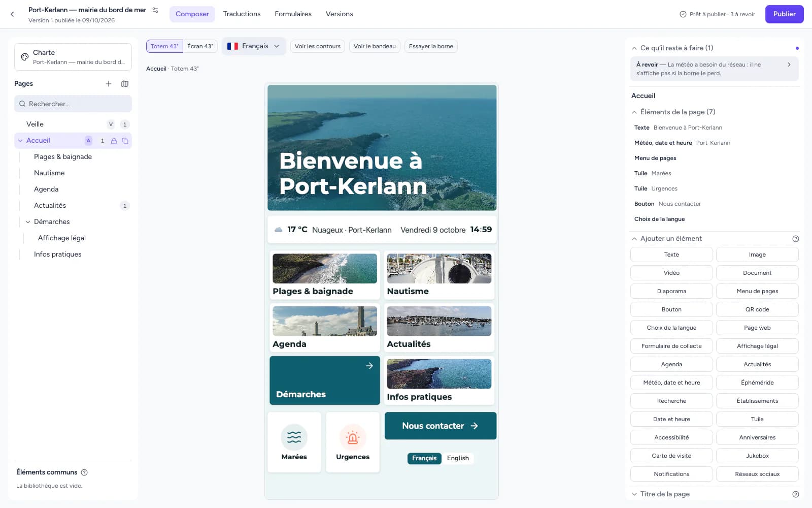Viewport: 812px width, 508px height.
Task: Open the Nautisme page in the tree
Action: [49, 173]
